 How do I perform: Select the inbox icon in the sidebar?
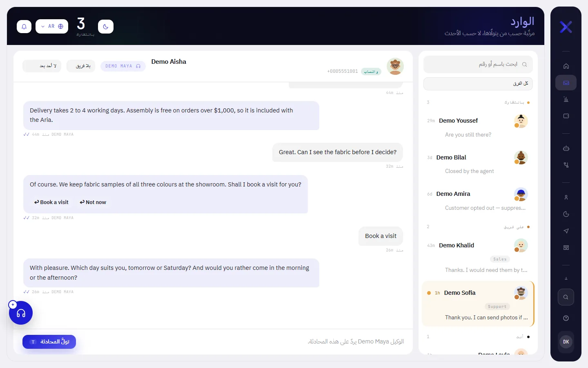coord(566,83)
